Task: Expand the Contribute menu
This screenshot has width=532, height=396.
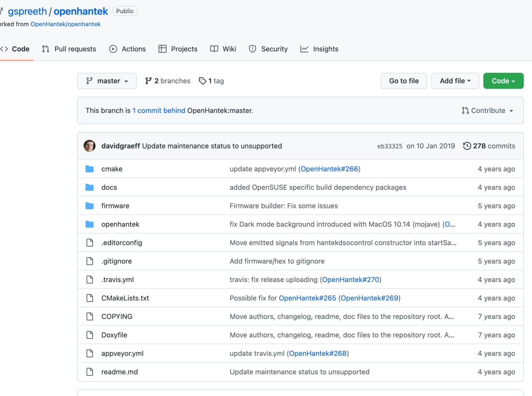Action: (x=488, y=111)
